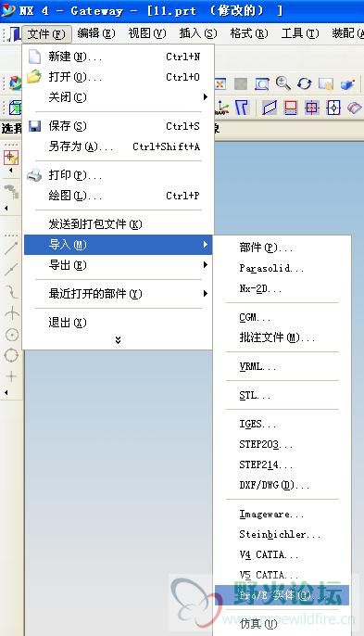Choose 打开(O) from File menu
Viewport: 364px width, 636px height.
(x=118, y=77)
